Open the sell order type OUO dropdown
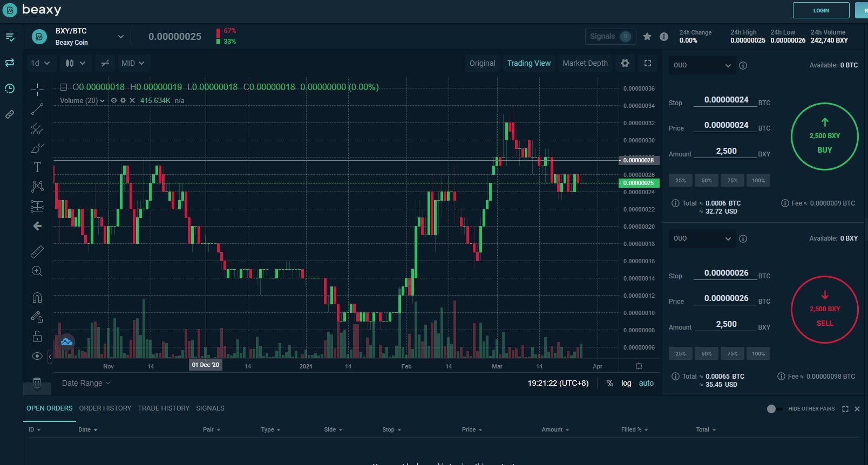The width and height of the screenshot is (868, 465). (x=702, y=238)
